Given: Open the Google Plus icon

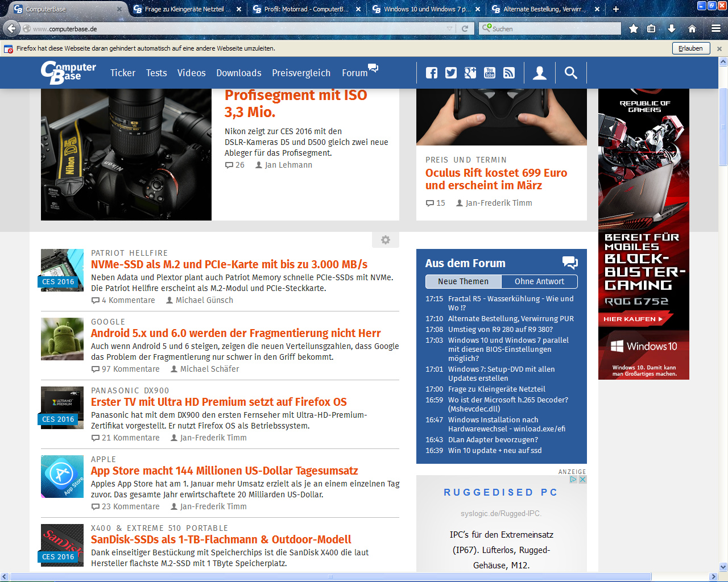Looking at the screenshot, I should pyautogui.click(x=470, y=73).
